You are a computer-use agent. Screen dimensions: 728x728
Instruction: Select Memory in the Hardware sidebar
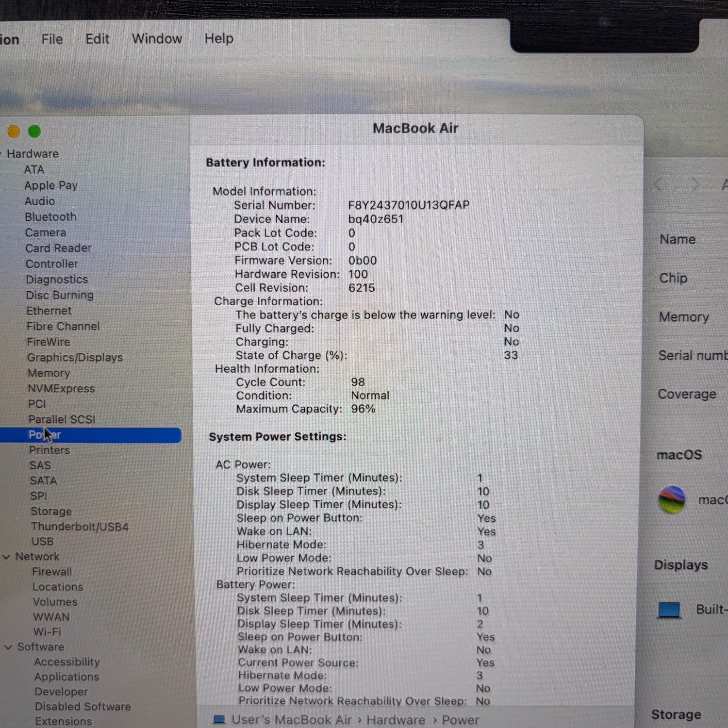[x=49, y=373]
